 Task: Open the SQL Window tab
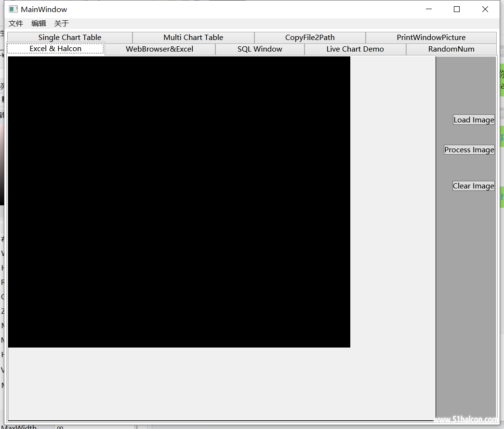click(x=260, y=49)
